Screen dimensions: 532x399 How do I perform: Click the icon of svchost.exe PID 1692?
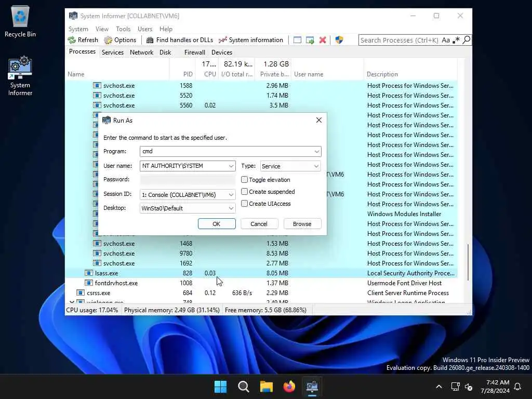[97, 263]
